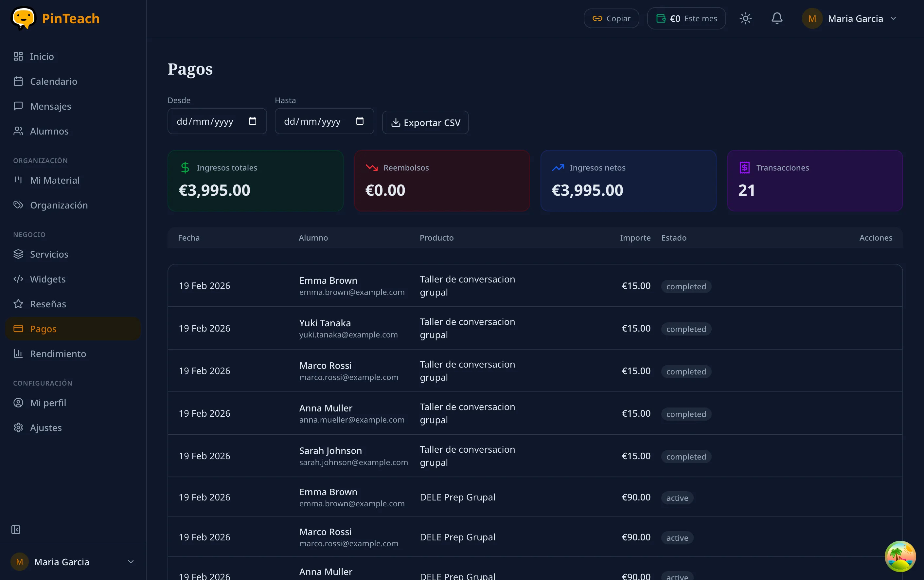This screenshot has height=580, width=924.
Task: Toggle the light theme sun icon
Action: click(745, 18)
